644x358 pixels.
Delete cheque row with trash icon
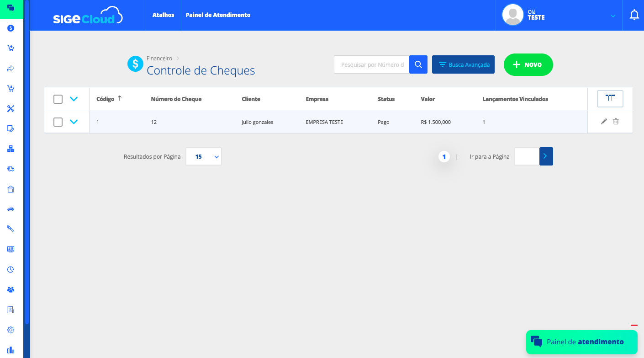[x=616, y=122]
